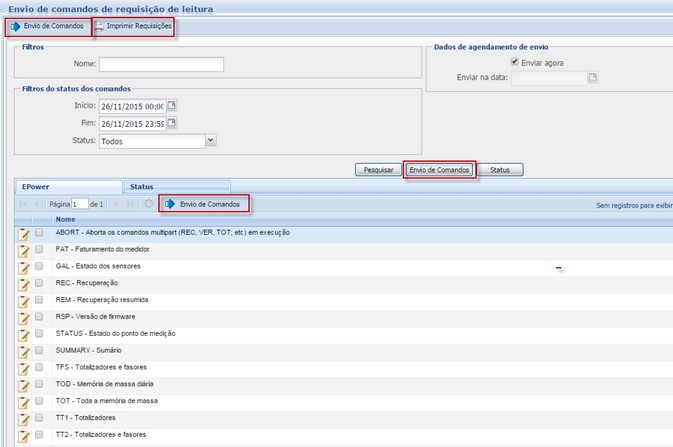Click the Nome filter text field
Screen dimensions: 673x447
point(161,65)
